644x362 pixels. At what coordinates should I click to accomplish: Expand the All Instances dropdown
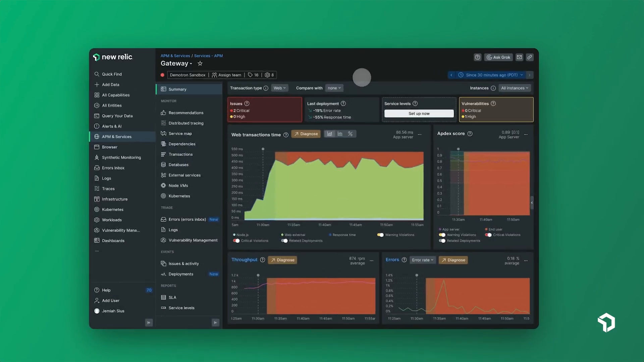(x=514, y=88)
